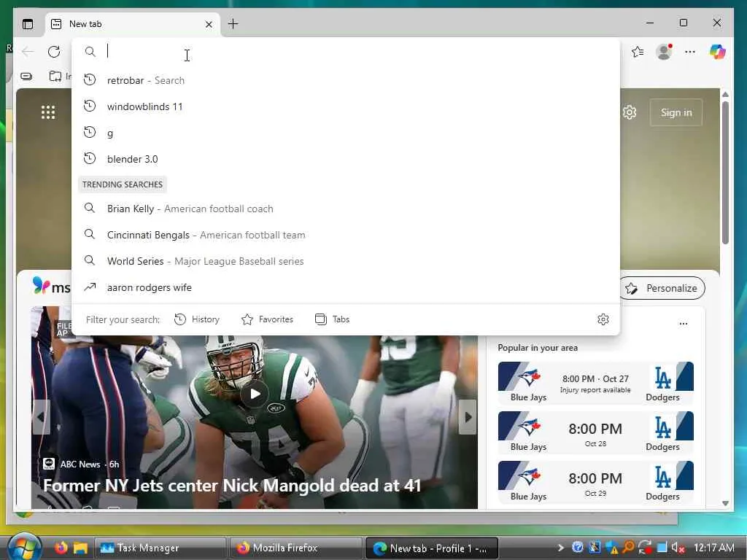Image resolution: width=747 pixels, height=560 pixels.
Task: Expand hidden system tray icons arrow
Action: tap(560, 548)
